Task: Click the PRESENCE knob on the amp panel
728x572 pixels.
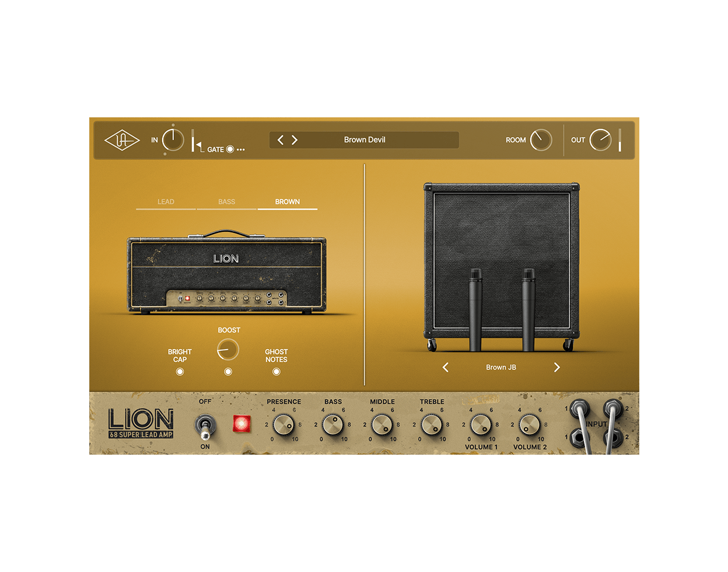Action: [284, 425]
